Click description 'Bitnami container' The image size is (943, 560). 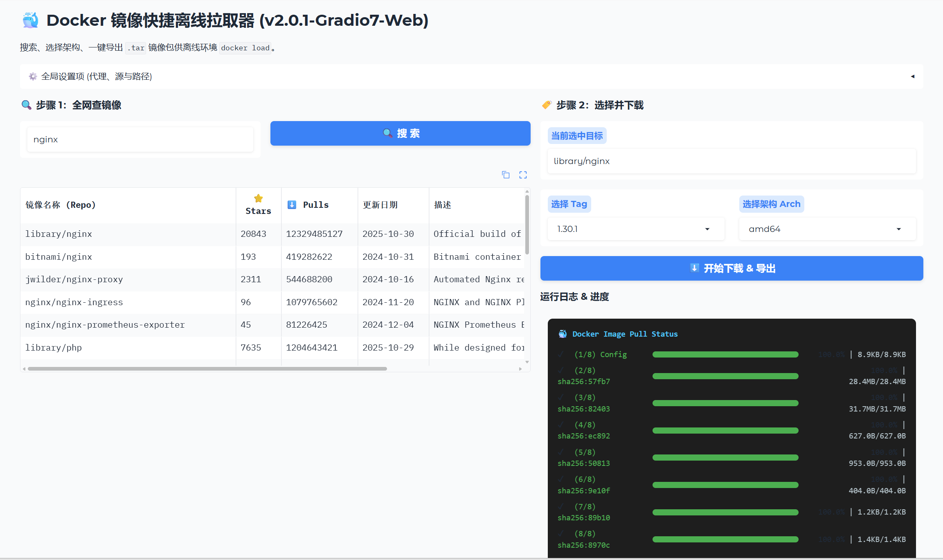pos(477,257)
